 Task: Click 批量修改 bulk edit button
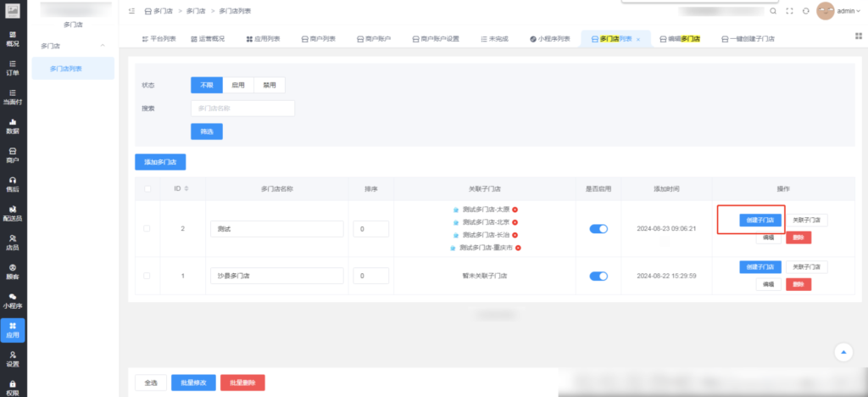(194, 383)
